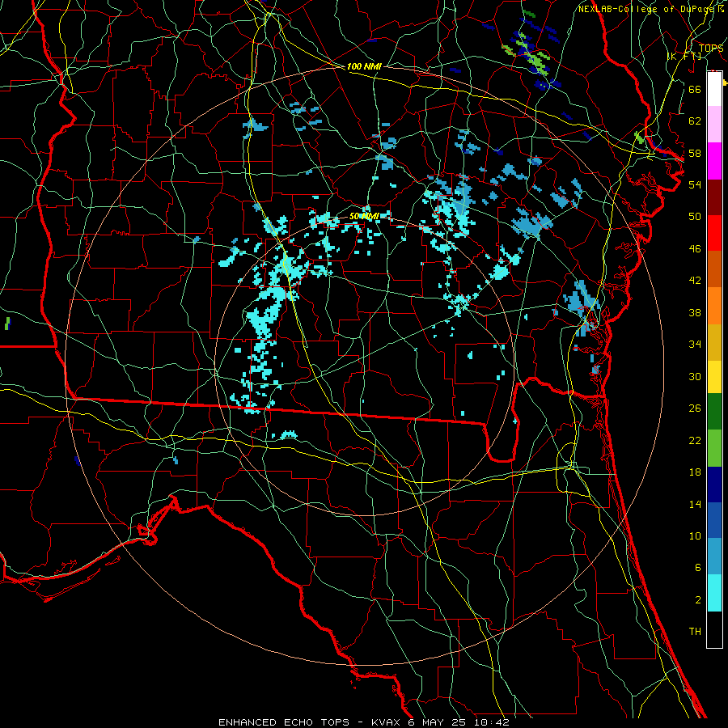Select the light pink legend swatch

pos(714,125)
